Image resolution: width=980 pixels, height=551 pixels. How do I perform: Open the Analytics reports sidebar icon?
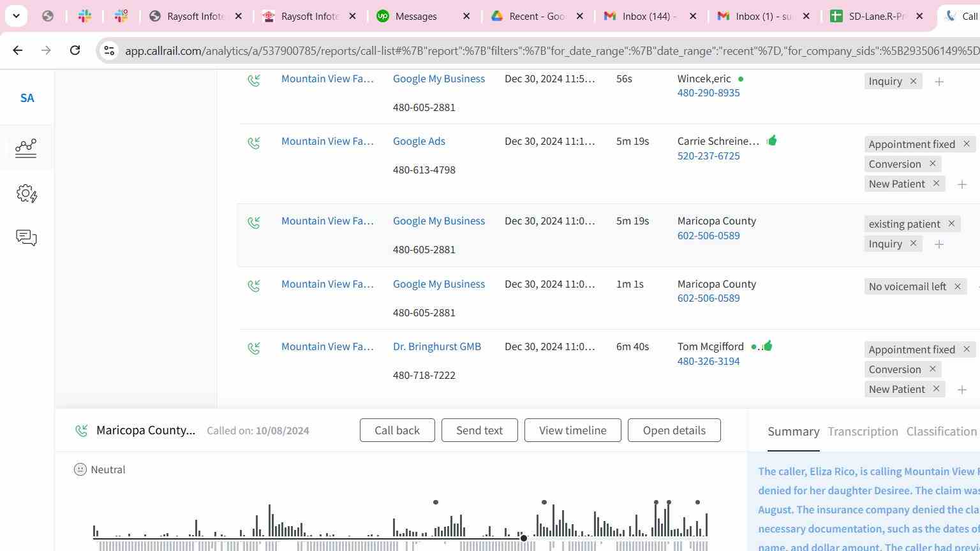pos(26,148)
